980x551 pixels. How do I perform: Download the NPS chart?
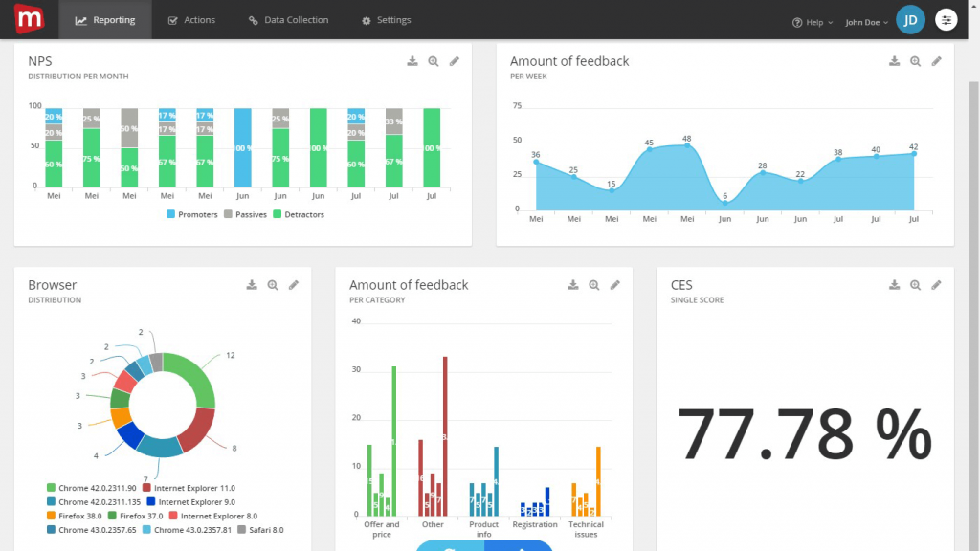click(412, 61)
